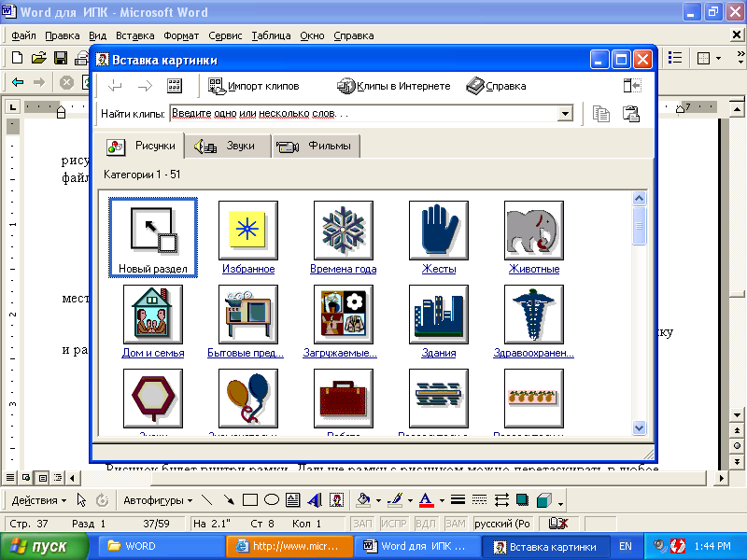Click the Select Objects pointer icon
747x560 pixels.
81,500
